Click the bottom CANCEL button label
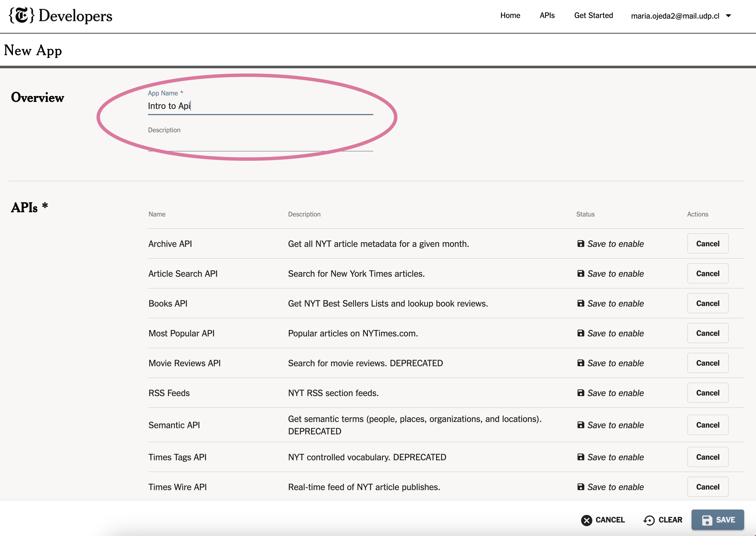The image size is (756, 536). point(610,520)
